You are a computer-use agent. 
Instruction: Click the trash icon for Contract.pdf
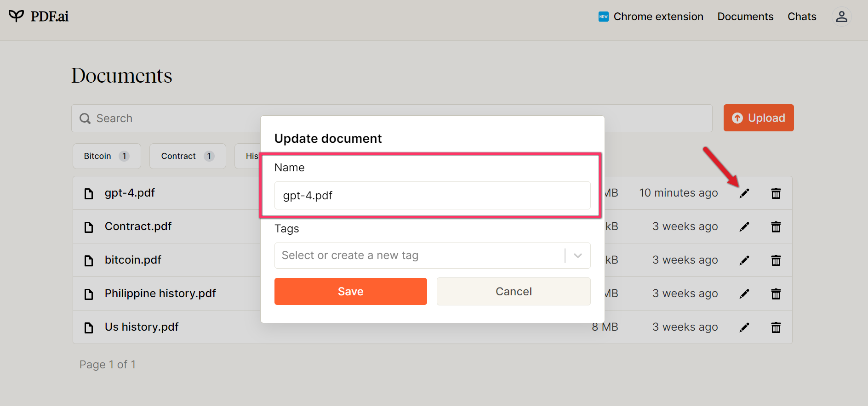tap(776, 227)
